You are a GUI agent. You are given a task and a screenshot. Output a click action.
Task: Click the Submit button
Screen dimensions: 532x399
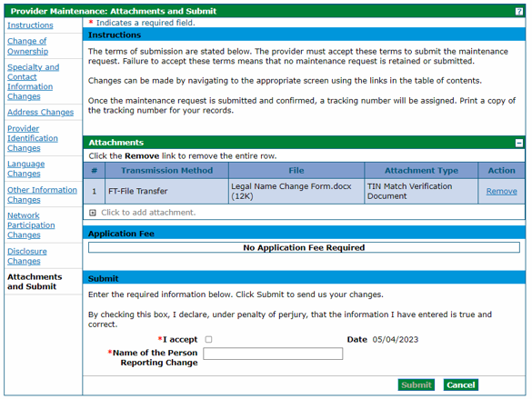pyautogui.click(x=416, y=384)
